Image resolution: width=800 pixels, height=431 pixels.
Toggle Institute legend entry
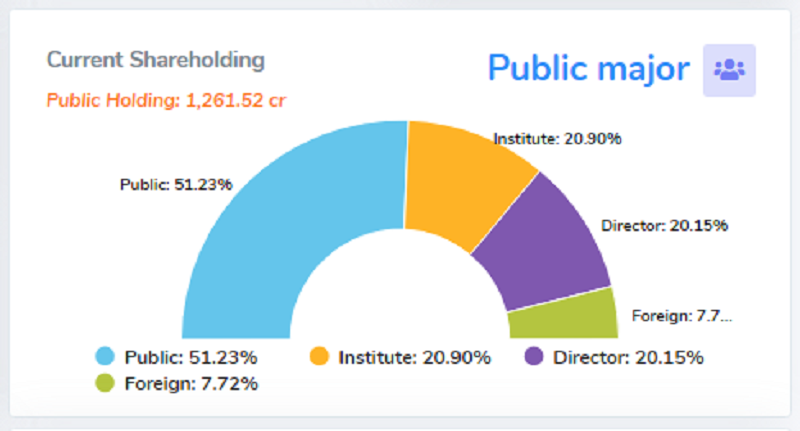tap(401, 357)
